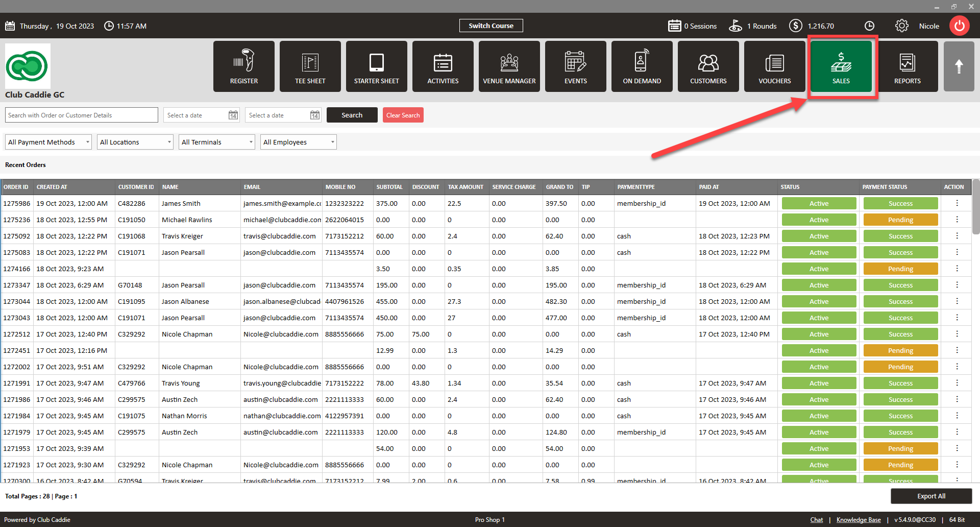Focus the order or customer search field
The height and width of the screenshot is (527, 980).
pyautogui.click(x=82, y=115)
